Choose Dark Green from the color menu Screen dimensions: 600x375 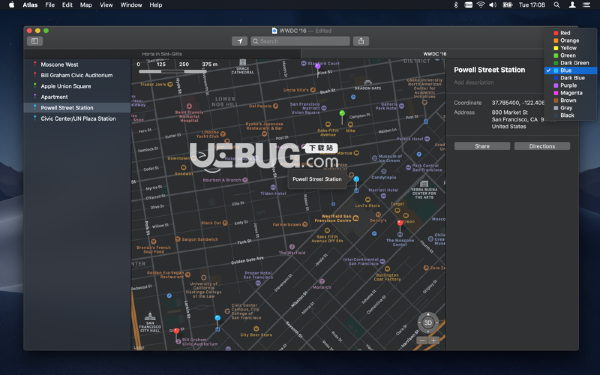point(570,63)
